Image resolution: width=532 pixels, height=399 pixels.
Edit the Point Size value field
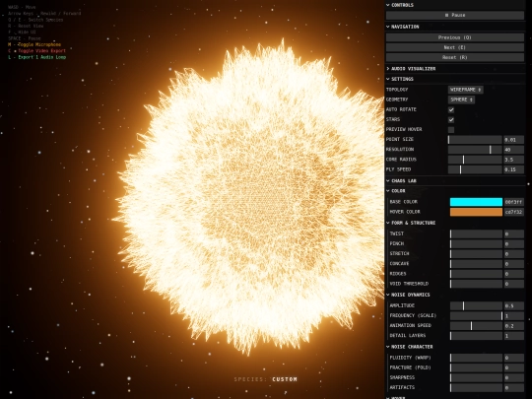pos(513,140)
